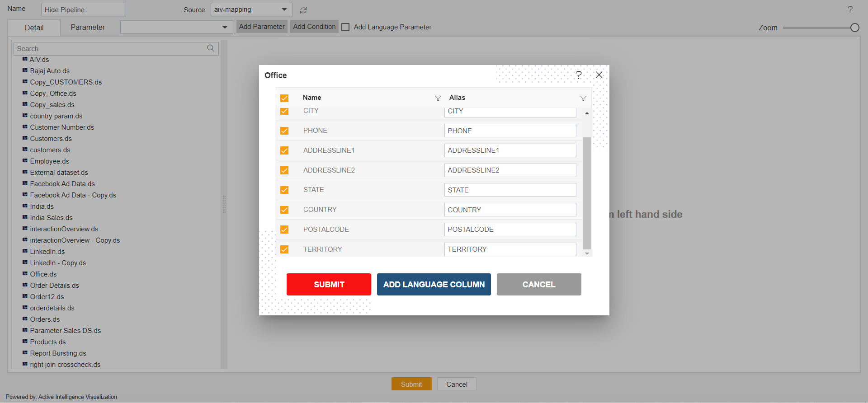The height and width of the screenshot is (403, 868).
Task: Click the dataset icon beside Order12.ds
Action: point(25,296)
